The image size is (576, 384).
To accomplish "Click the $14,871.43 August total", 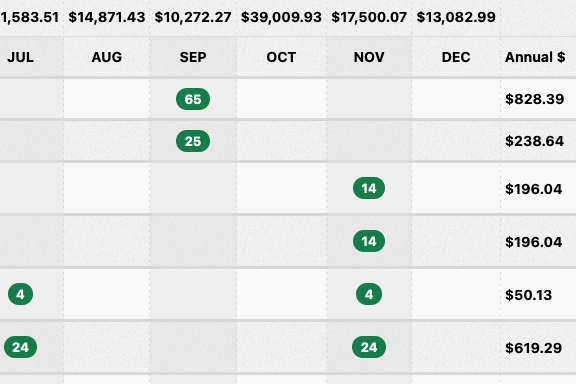I will coord(107,17).
